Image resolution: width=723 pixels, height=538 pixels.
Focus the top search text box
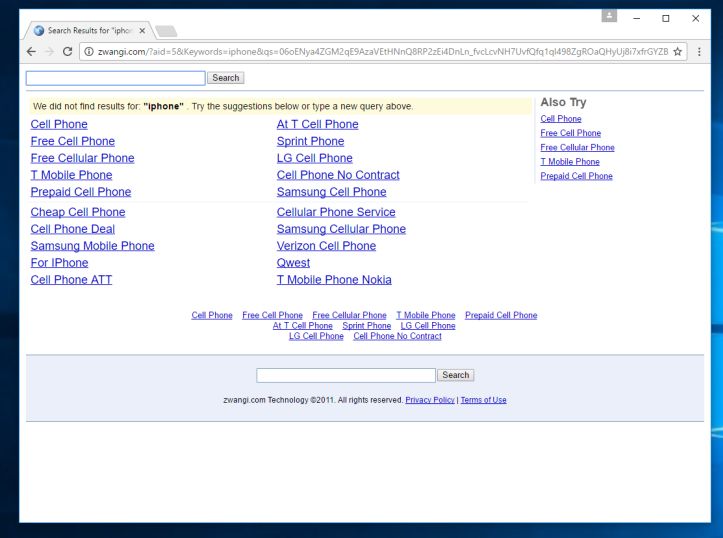click(x=115, y=78)
